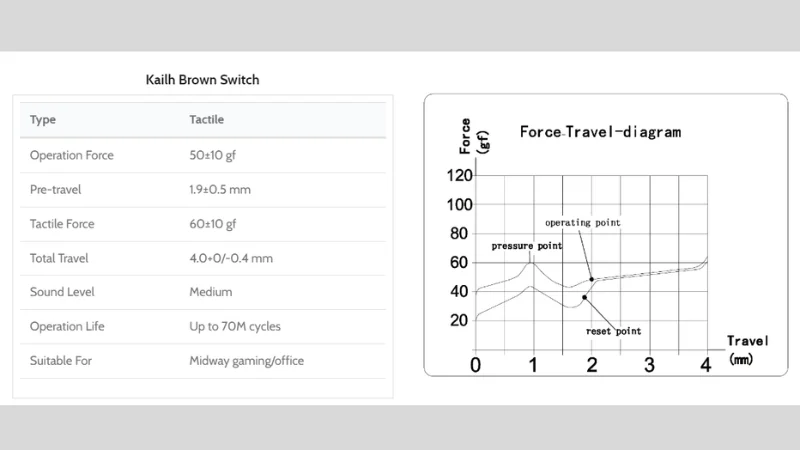Click the reset point dot on curve
The width and height of the screenshot is (800, 450).
coord(584,297)
